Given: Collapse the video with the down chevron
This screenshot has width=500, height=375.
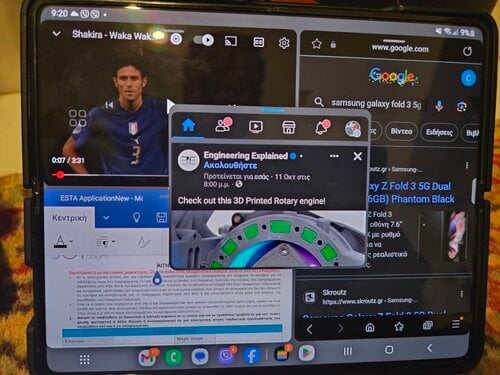Looking at the screenshot, I should tap(57, 33).
